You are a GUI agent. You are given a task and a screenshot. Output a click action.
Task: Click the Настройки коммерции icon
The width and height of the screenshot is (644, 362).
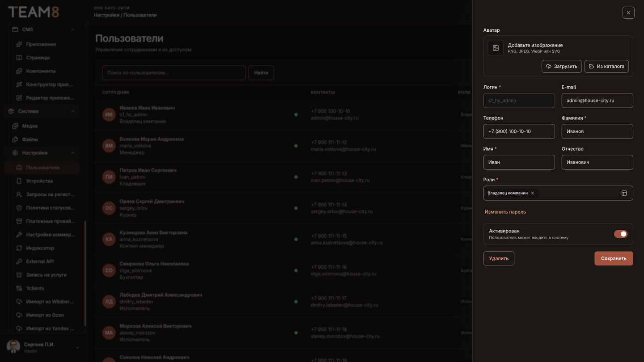pyautogui.click(x=19, y=235)
